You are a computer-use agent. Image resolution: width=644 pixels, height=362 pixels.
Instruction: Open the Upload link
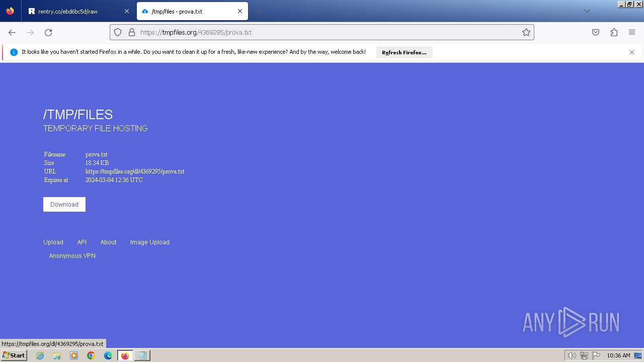[x=53, y=242]
